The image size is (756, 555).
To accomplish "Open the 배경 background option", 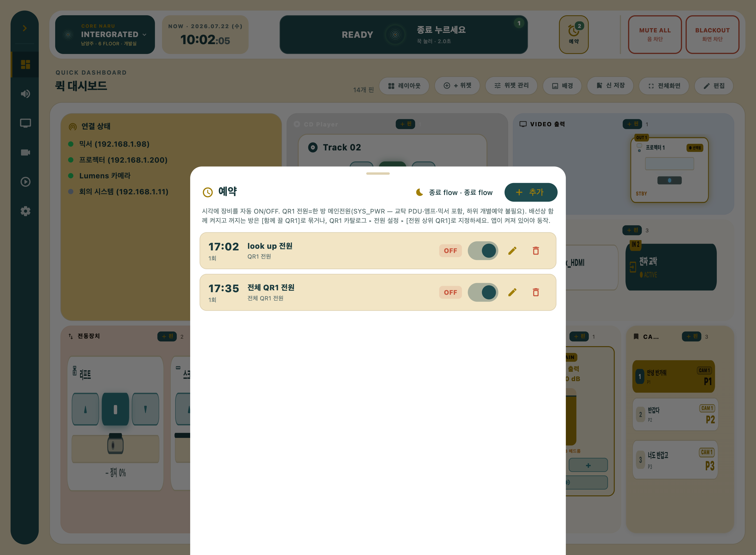I will 562,86.
